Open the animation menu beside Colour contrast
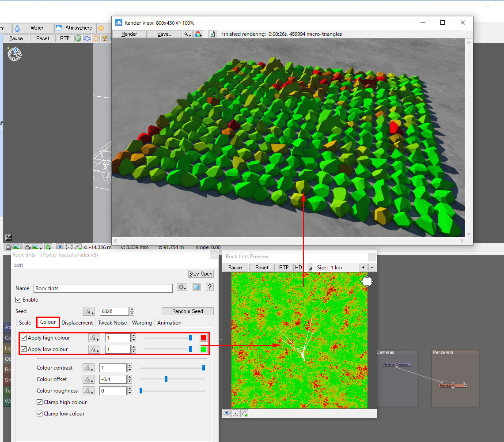The height and width of the screenshot is (442, 504). [x=89, y=368]
